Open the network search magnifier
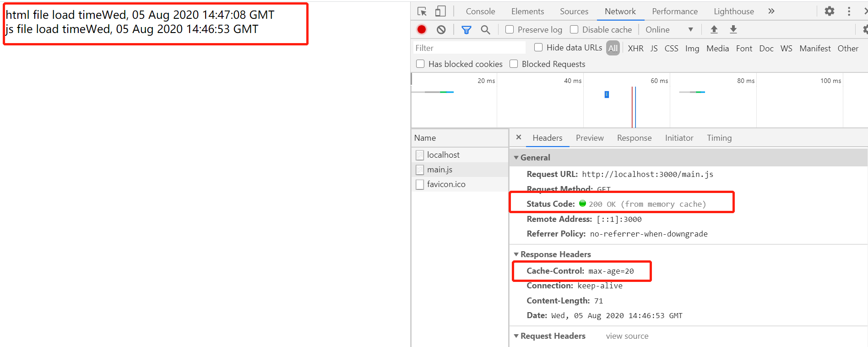Viewport: 868px width, 347px height. pyautogui.click(x=485, y=30)
